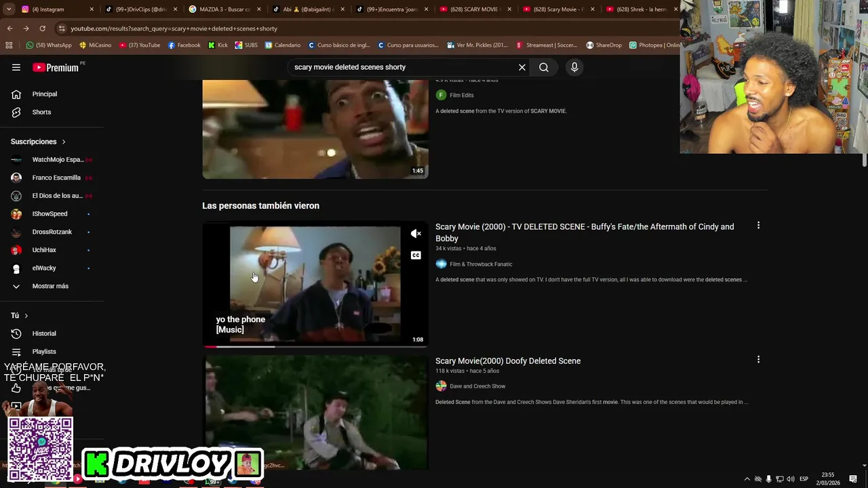Open the Streameast Soccer bookmark
This screenshot has height=488, width=868.
point(547,45)
